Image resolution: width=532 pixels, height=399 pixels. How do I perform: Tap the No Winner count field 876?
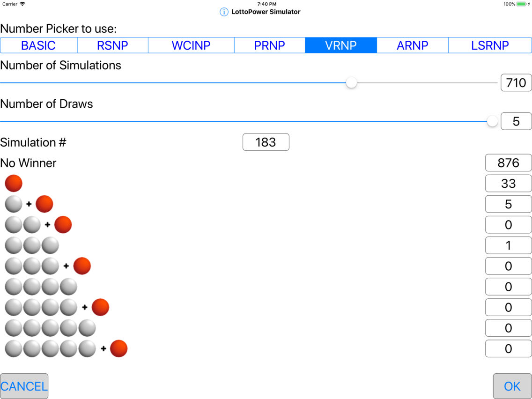(508, 163)
